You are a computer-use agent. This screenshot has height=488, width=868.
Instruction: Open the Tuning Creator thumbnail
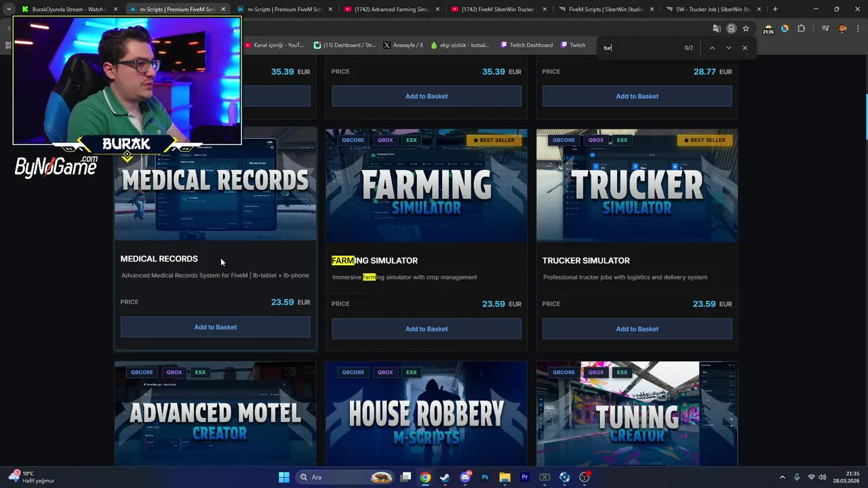[x=637, y=414]
